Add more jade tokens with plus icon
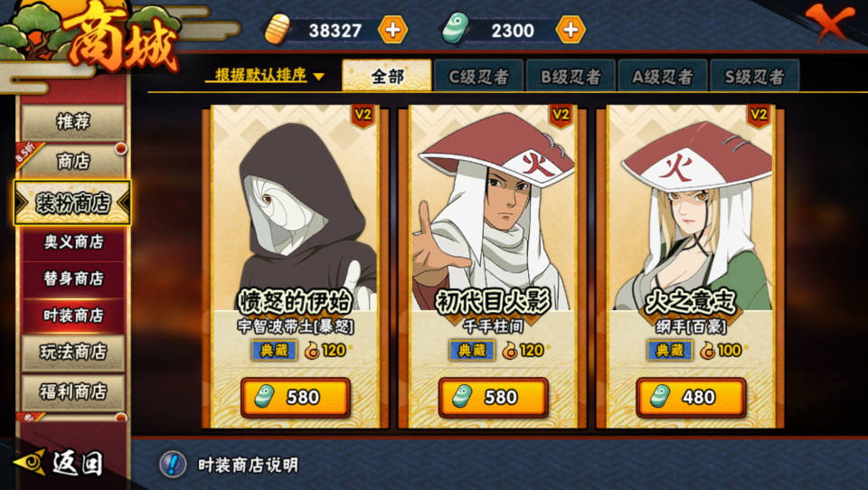The height and width of the screenshot is (490, 868). pyautogui.click(x=571, y=30)
